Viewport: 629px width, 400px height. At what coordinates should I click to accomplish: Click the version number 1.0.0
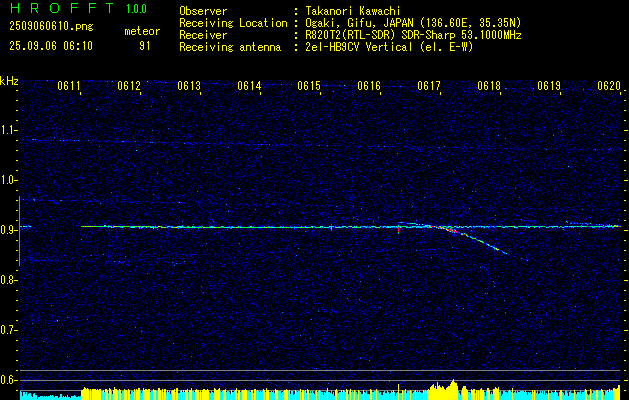coord(136,9)
